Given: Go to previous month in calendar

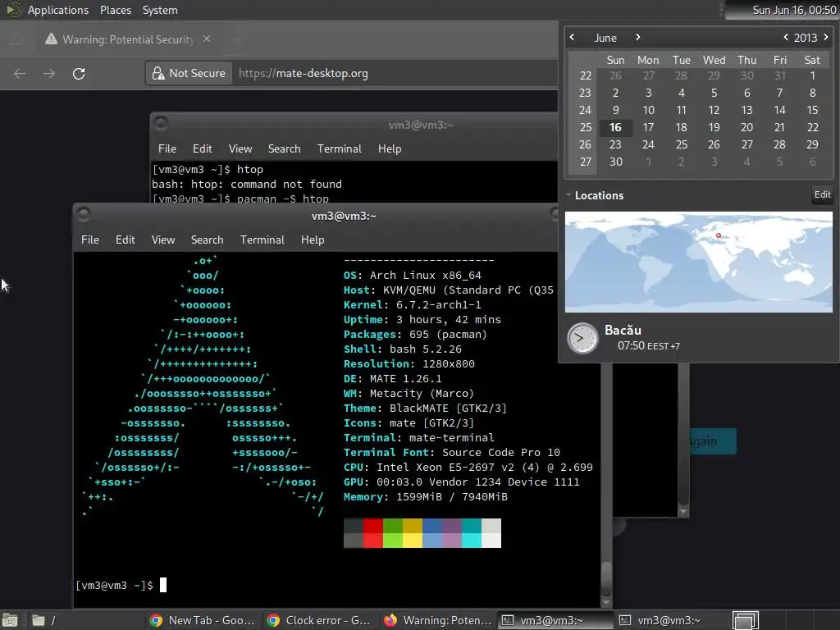Looking at the screenshot, I should (572, 38).
